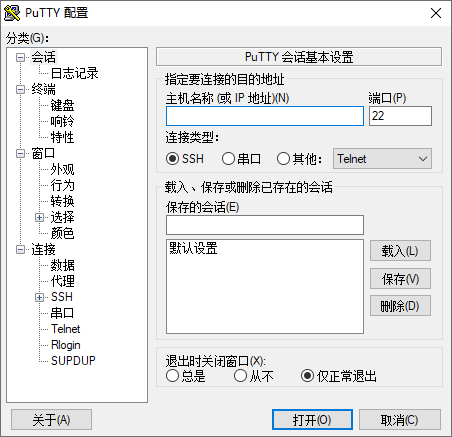Open 代理 settings category
The image size is (452, 437).
(62, 281)
